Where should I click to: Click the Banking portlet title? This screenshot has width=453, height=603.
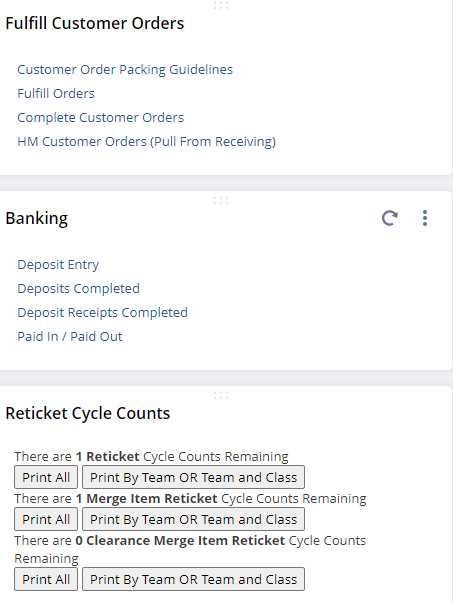tap(37, 218)
